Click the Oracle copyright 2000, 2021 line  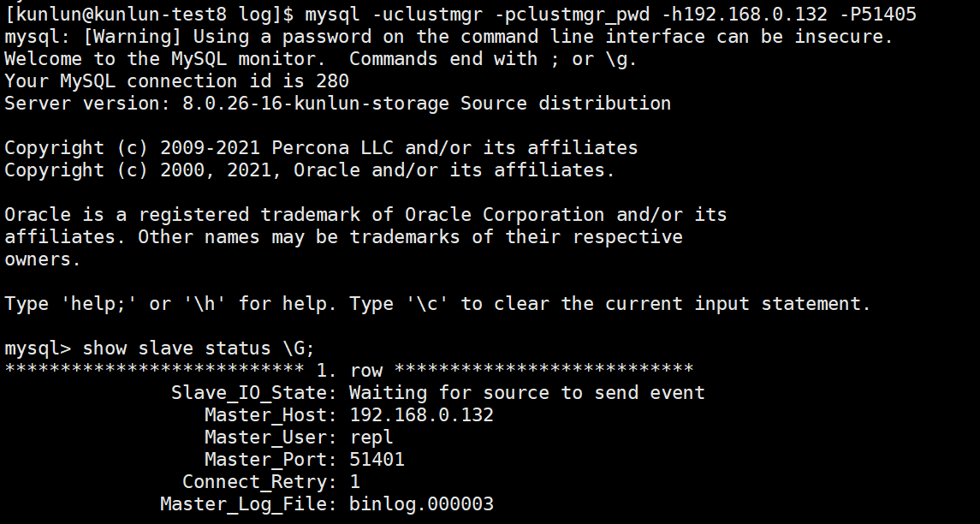tap(310, 170)
